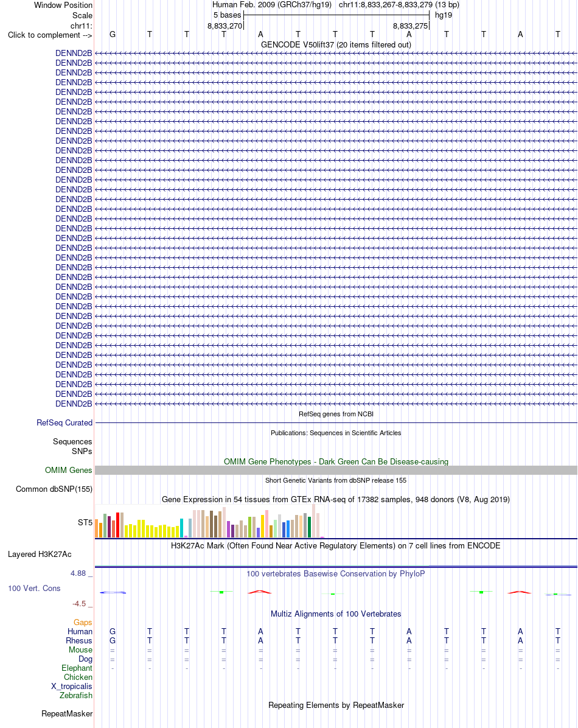
Task: Click the 'Window Position' ruler label
Action: 63,5
